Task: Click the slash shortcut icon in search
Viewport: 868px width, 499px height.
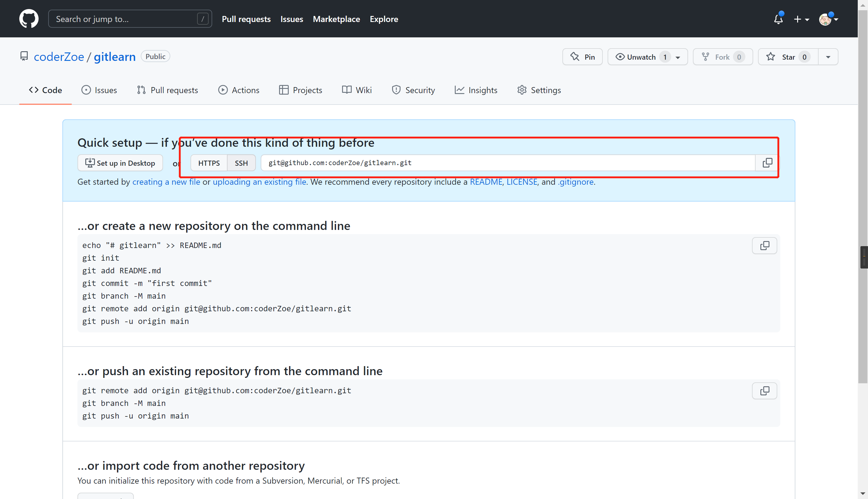Action: [x=203, y=19]
